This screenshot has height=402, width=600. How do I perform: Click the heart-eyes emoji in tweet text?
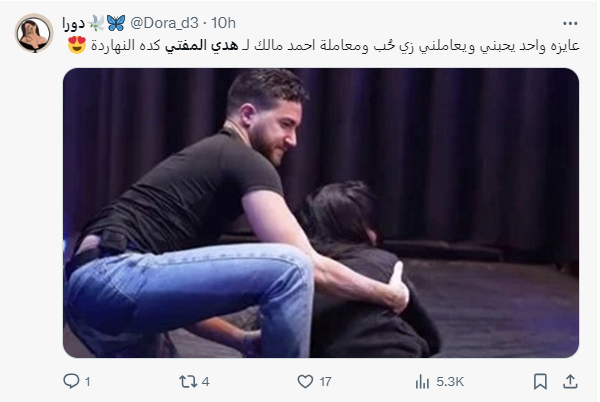[x=77, y=45]
